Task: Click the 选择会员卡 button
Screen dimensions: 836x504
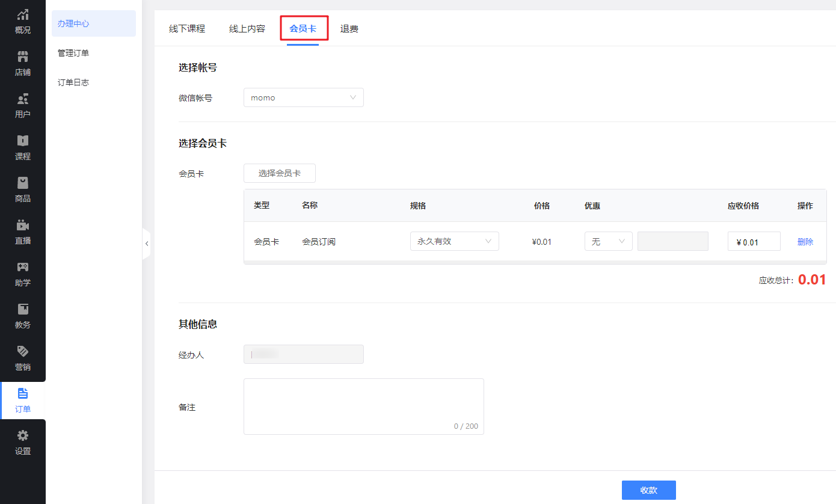Action: [x=280, y=173]
